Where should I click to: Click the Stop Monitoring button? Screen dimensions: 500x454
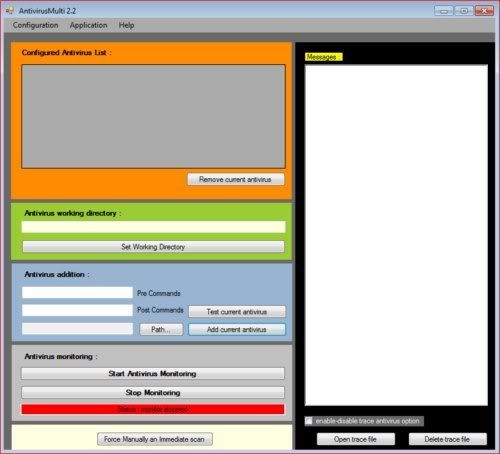coord(153,393)
